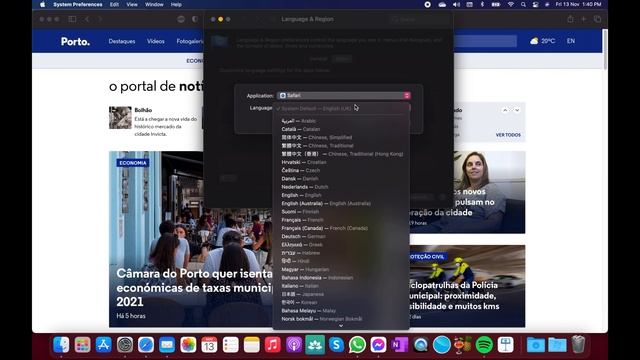The width and height of the screenshot is (640, 360).
Task: Select Català — Catalan language
Action: [x=341, y=129]
